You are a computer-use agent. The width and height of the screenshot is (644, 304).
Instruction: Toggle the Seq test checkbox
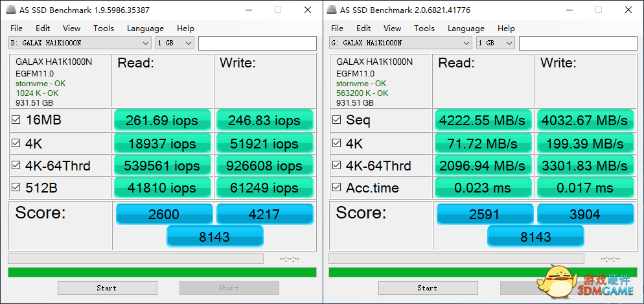[337, 121]
